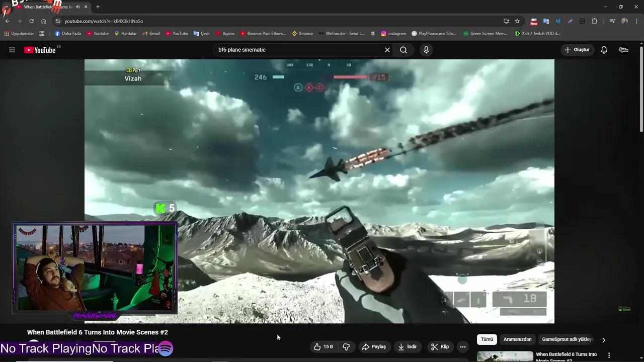Open the instagram bookmark
This screenshot has width=644, height=362.
393,34
